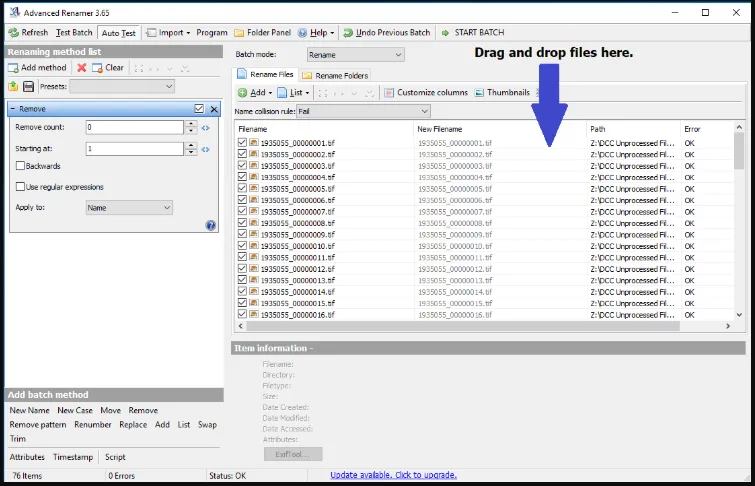Delete selected method with red X
The height and width of the screenshot is (486, 755).
pos(81,68)
